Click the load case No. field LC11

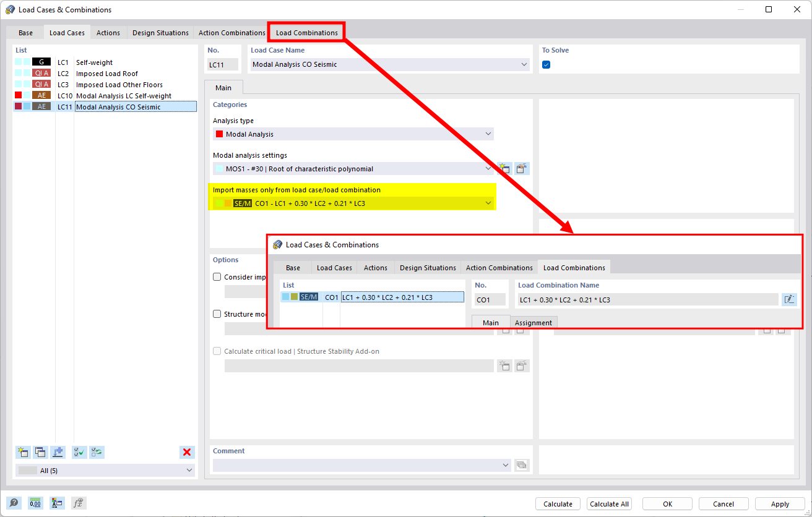click(222, 64)
